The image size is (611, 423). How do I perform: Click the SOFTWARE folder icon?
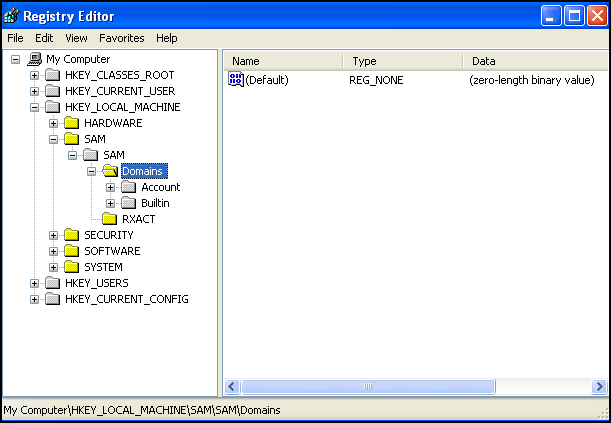tap(72, 251)
